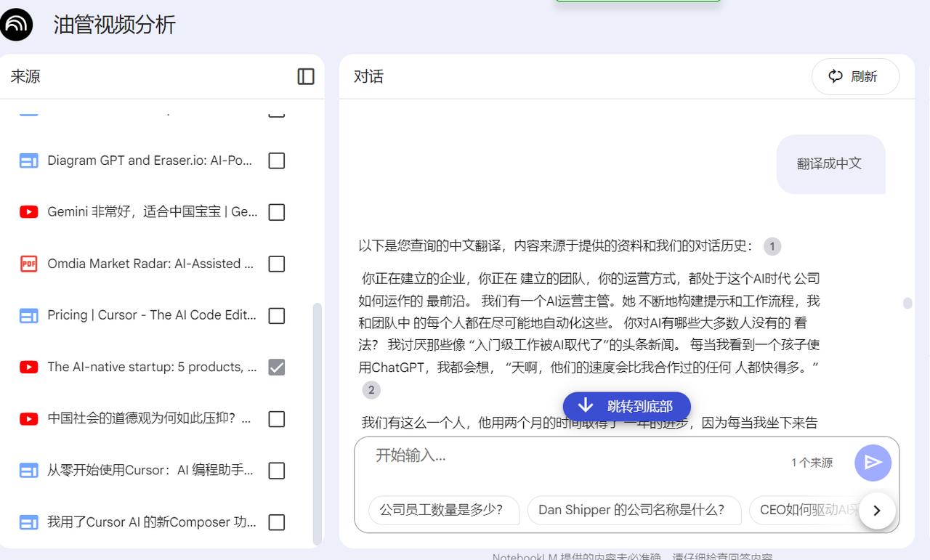Click the YouTube icon beside Gemini 非常好 source

pyautogui.click(x=29, y=212)
